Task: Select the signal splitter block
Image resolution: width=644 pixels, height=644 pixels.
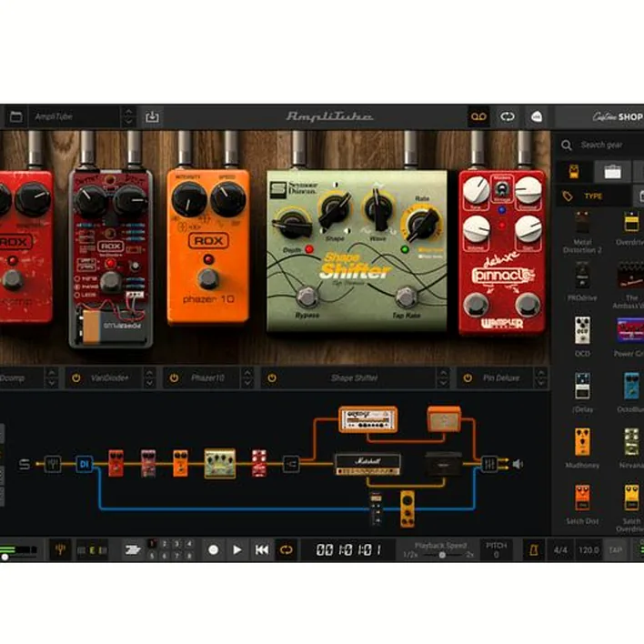Action: [291, 465]
